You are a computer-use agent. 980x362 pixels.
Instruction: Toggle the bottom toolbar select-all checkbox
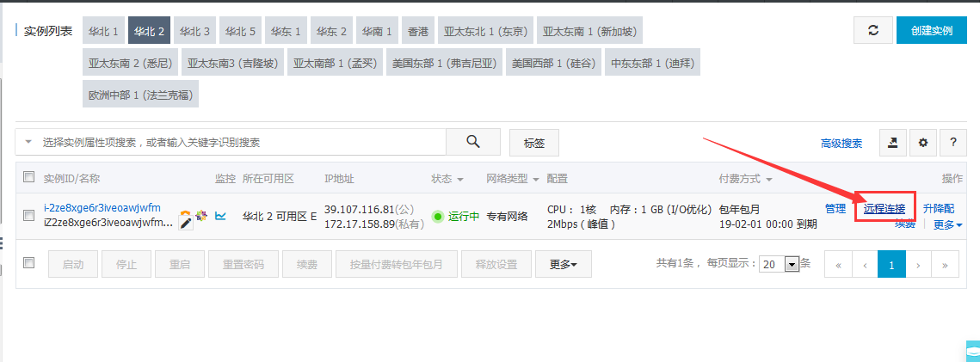coord(28,263)
